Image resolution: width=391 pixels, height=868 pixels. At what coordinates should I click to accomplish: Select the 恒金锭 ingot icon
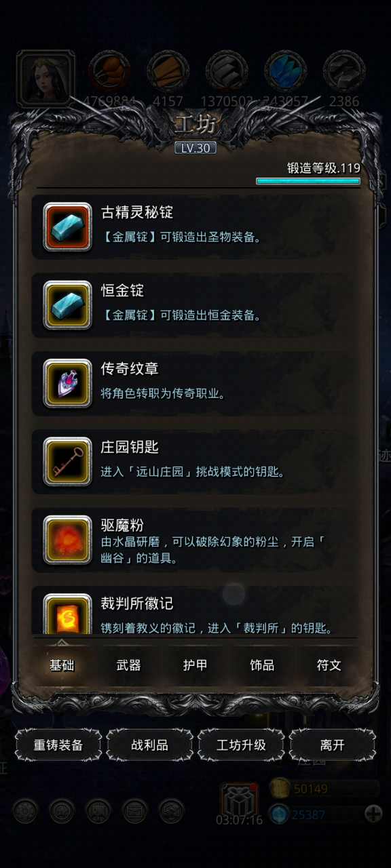pyautogui.click(x=67, y=305)
